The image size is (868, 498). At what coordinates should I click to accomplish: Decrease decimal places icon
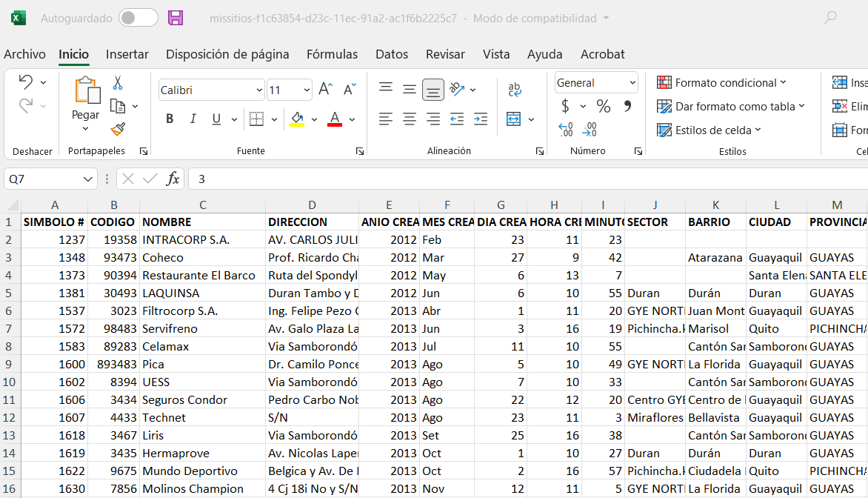(590, 130)
